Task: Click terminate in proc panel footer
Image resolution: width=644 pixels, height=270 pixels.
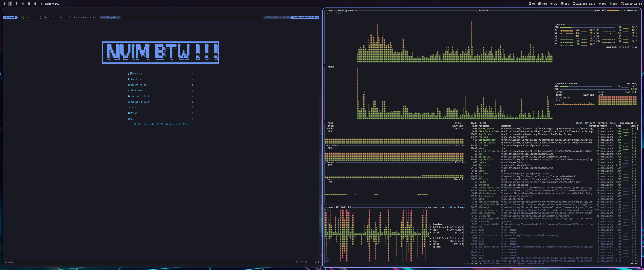Action: pos(500,263)
